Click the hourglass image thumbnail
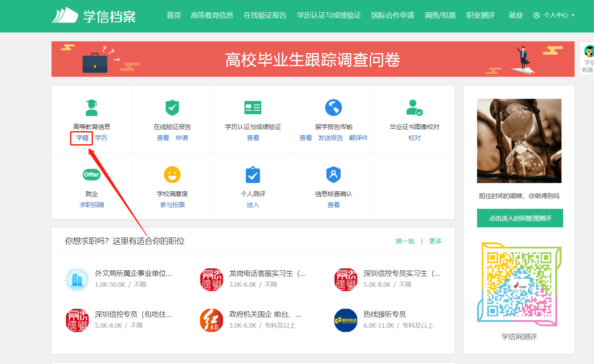The height and width of the screenshot is (364, 594). point(519,141)
